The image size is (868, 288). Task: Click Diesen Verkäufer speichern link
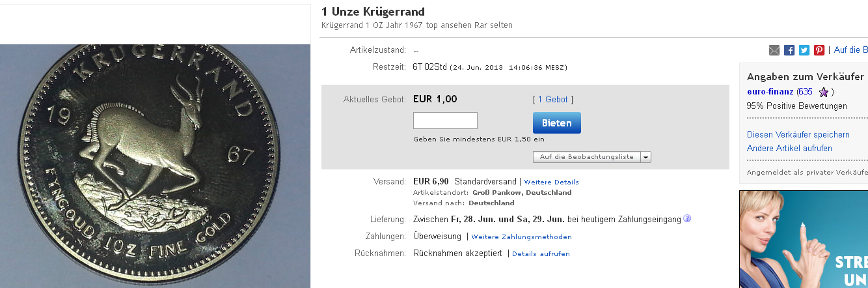(x=798, y=135)
